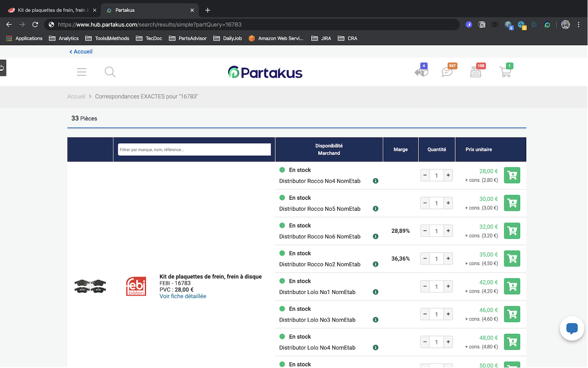
Task: Open the Analytics bookmarks folder
Action: pos(64,38)
